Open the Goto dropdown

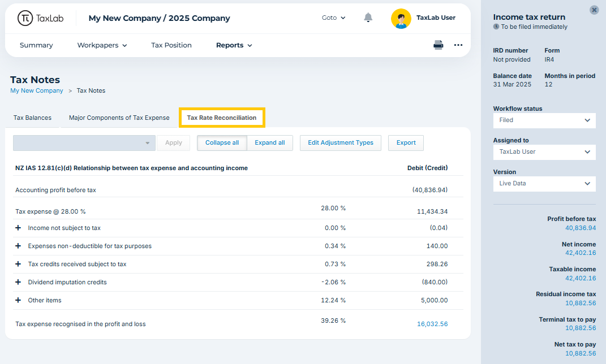pyautogui.click(x=333, y=18)
